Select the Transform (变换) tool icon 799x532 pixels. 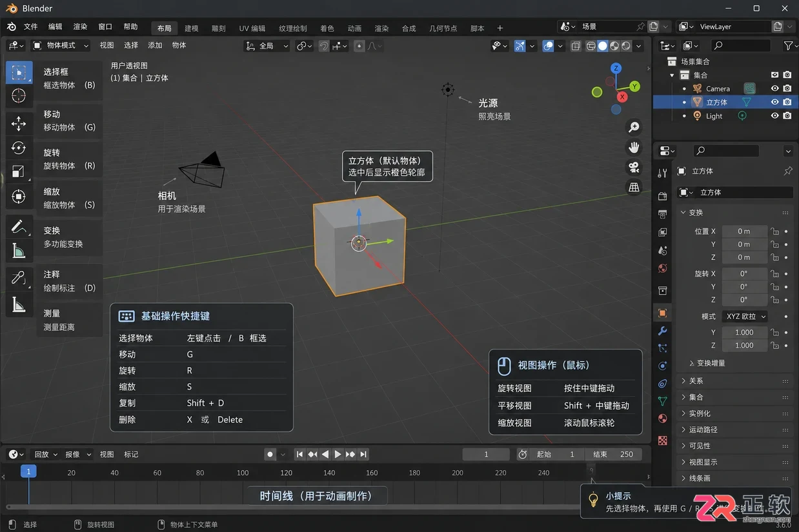[x=19, y=196]
